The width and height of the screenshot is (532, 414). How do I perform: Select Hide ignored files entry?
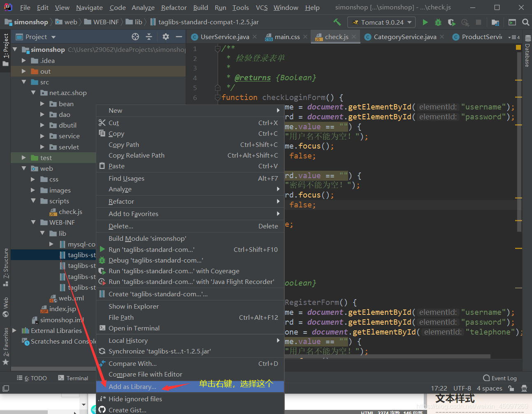[190, 399]
